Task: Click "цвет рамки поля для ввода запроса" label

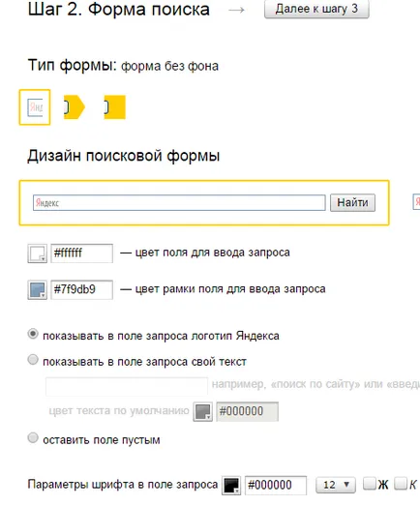Action: click(x=230, y=289)
